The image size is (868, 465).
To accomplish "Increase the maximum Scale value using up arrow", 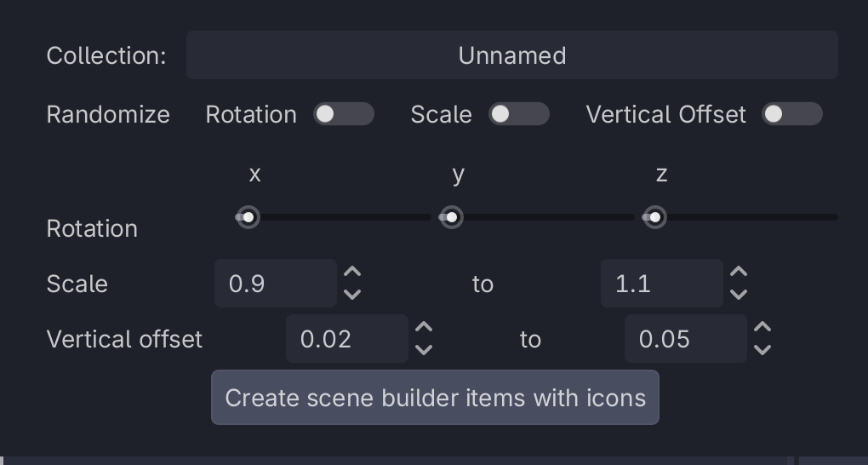I will coord(739,273).
